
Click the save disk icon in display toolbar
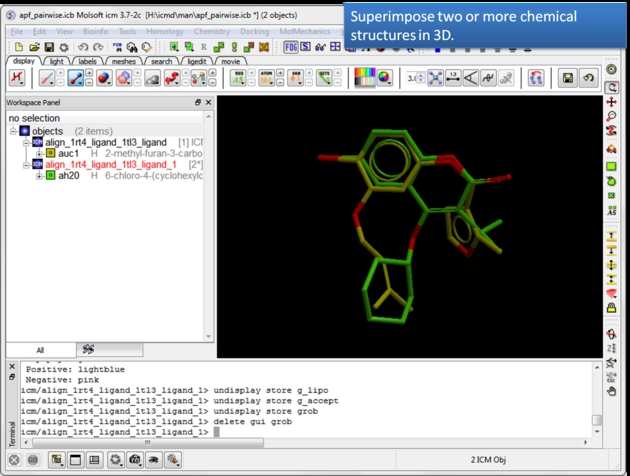pos(568,78)
